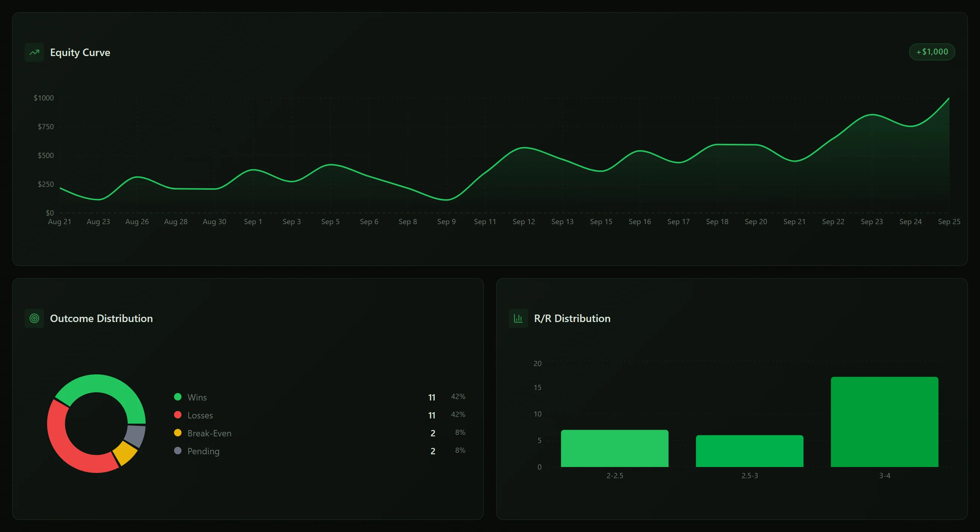Click the 2-2.5 x-axis label

(615, 476)
